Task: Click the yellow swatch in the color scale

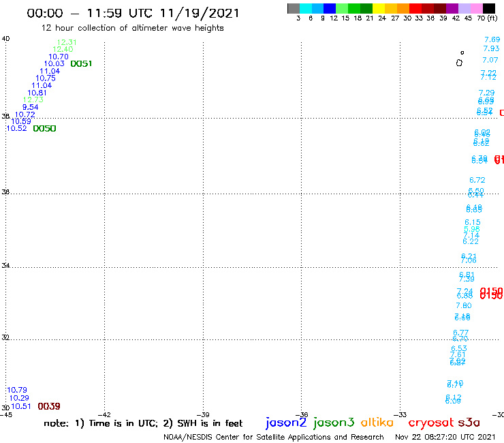Action: [x=379, y=8]
